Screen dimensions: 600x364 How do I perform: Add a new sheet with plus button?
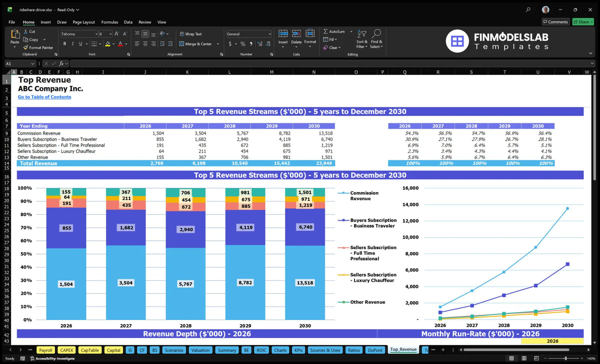(442, 350)
